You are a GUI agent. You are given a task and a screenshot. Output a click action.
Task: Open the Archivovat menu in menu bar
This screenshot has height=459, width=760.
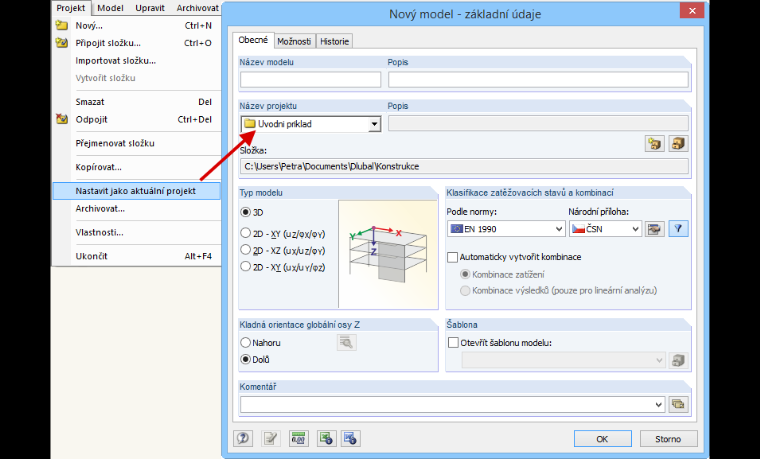[197, 8]
